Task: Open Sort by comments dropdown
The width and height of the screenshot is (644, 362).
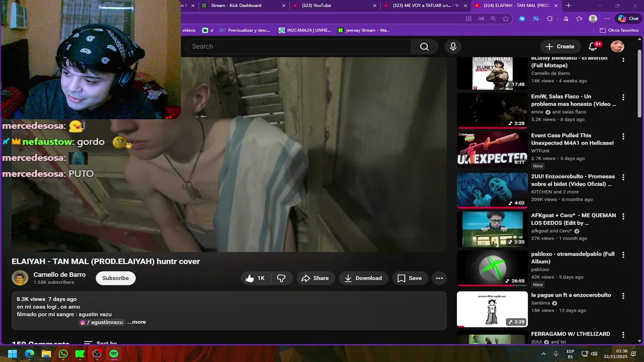Action: [100, 343]
